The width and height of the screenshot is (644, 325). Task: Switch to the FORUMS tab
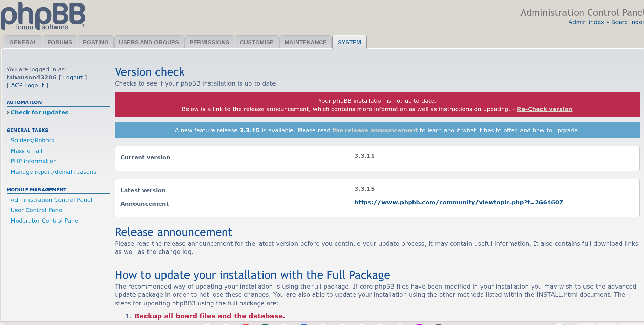[x=60, y=42]
